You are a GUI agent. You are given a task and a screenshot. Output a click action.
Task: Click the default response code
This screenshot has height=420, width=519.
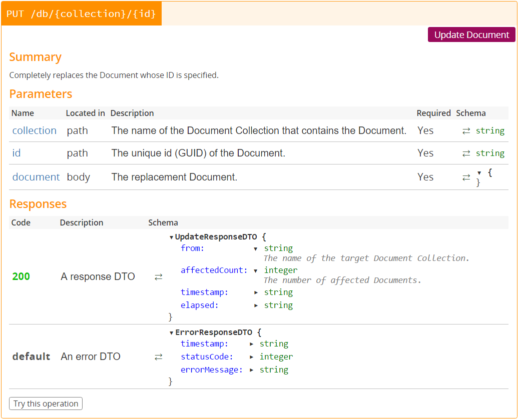pyautogui.click(x=32, y=356)
